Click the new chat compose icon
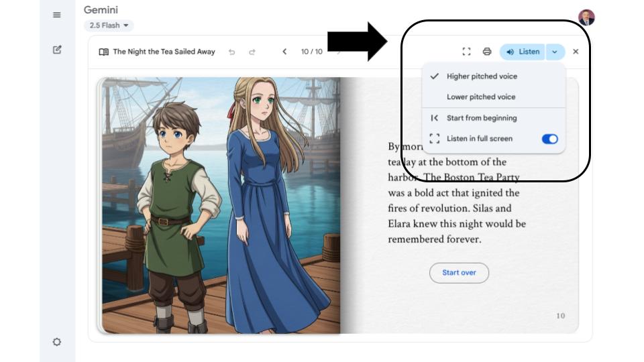The image size is (644, 362). coord(57,50)
